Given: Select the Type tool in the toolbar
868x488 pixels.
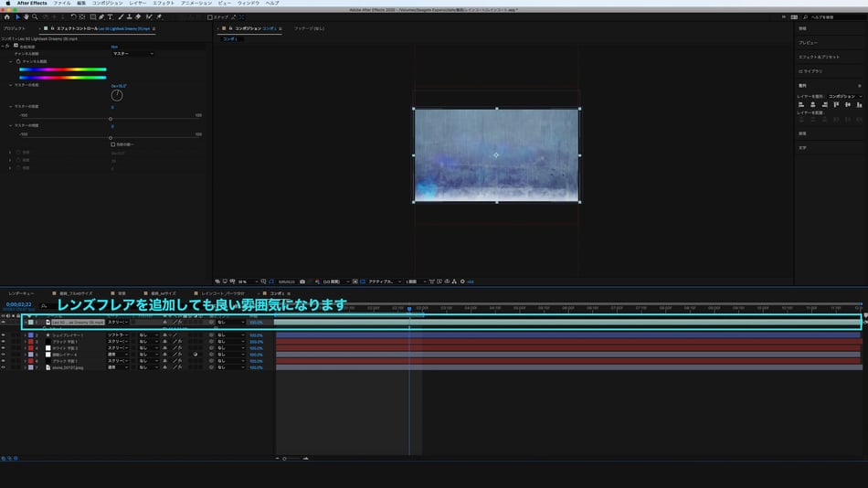Looking at the screenshot, I should point(111,16).
